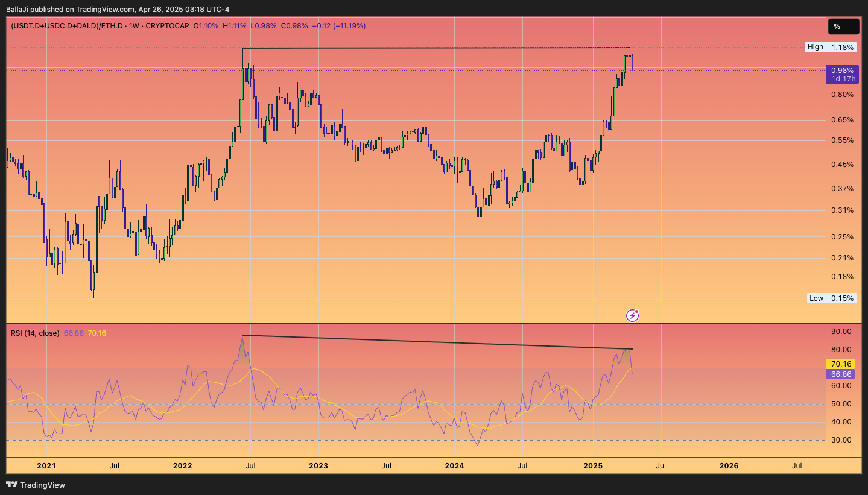Image resolution: width=868 pixels, height=495 pixels.
Task: Click the 0.18% price axis label
Action: click(x=842, y=277)
